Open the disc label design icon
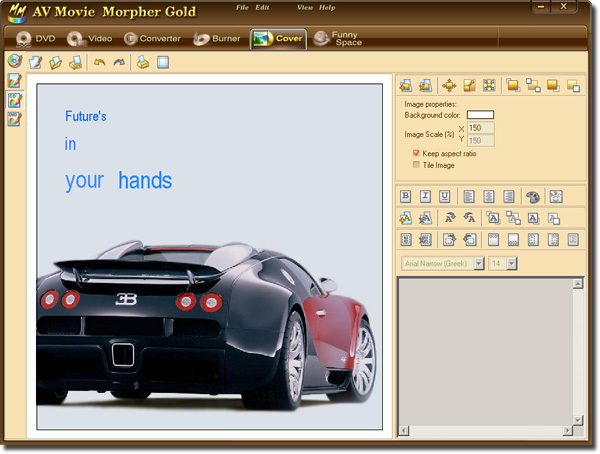 tap(15, 61)
